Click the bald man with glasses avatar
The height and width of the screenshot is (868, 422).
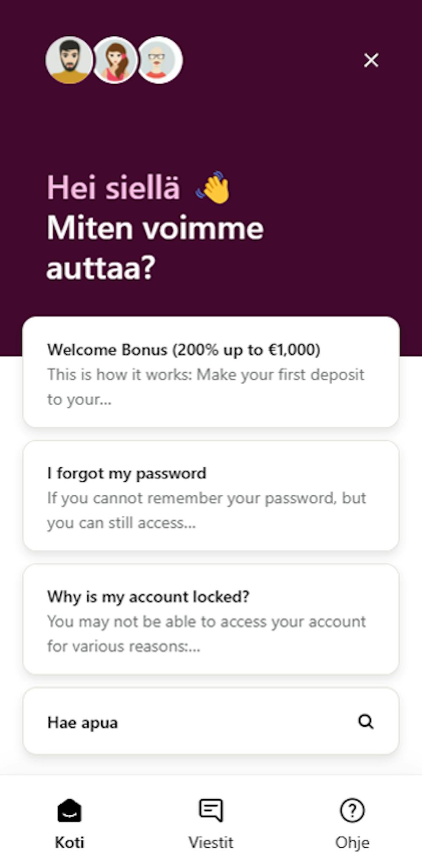point(160,60)
